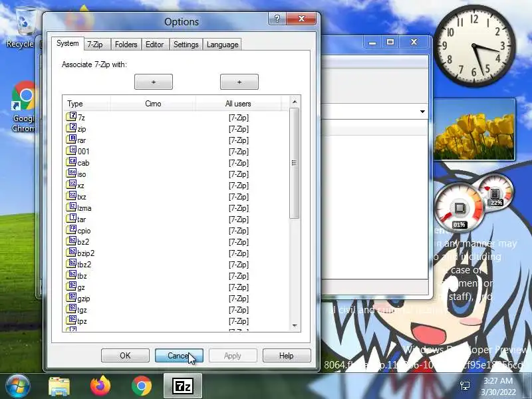
Task: Click the [7-Zip] value for gzip row
Action: click(239, 299)
